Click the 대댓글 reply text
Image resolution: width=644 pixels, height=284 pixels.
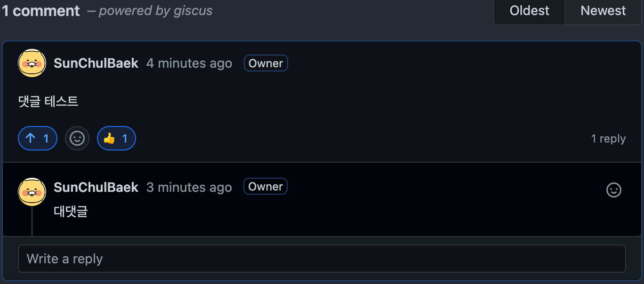[x=71, y=211]
